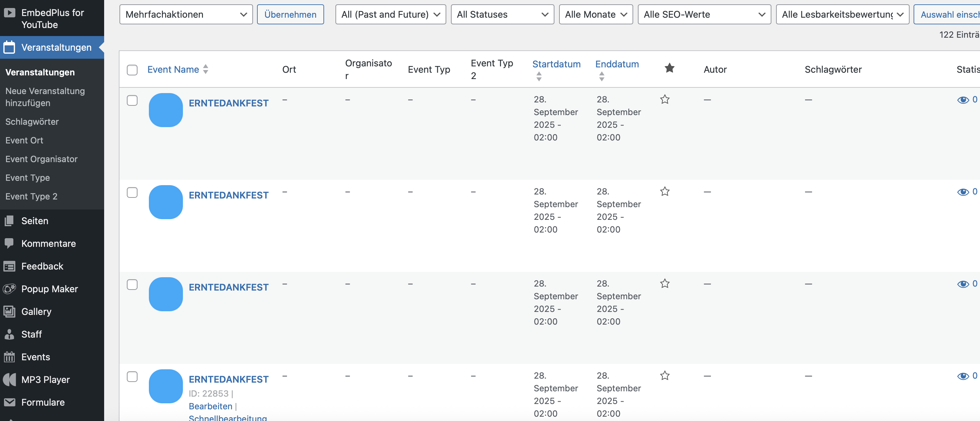Click the Kommentare speech bubble icon
The image size is (980, 421).
(x=9, y=244)
